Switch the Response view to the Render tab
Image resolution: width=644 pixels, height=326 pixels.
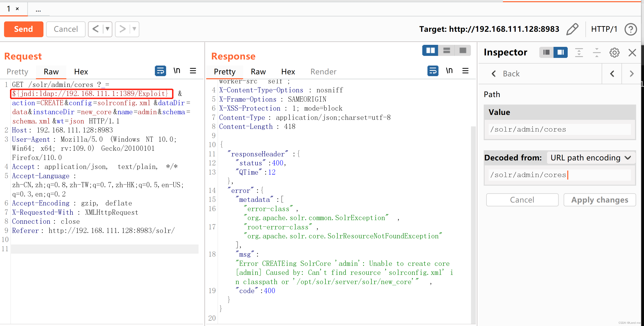[x=323, y=72]
